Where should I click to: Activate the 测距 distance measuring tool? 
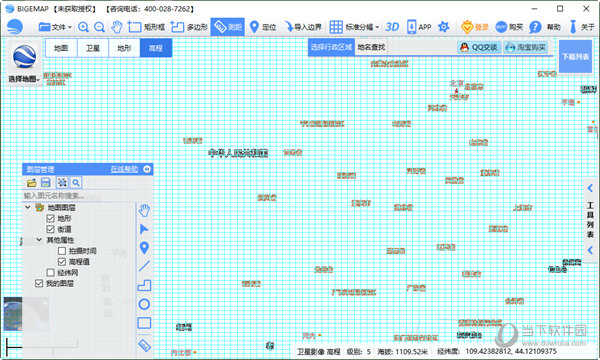click(228, 27)
